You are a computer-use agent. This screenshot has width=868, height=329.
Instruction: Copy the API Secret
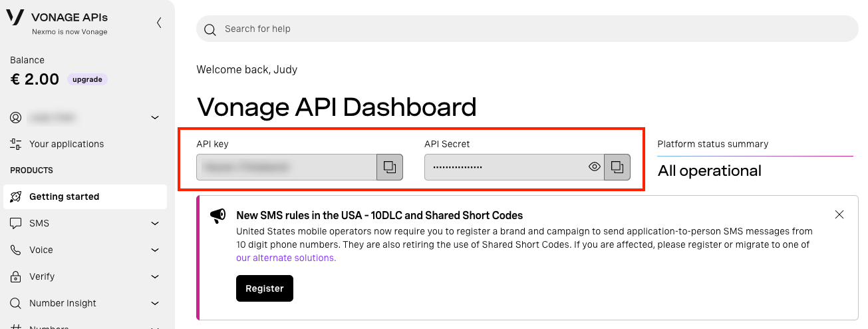coord(617,167)
